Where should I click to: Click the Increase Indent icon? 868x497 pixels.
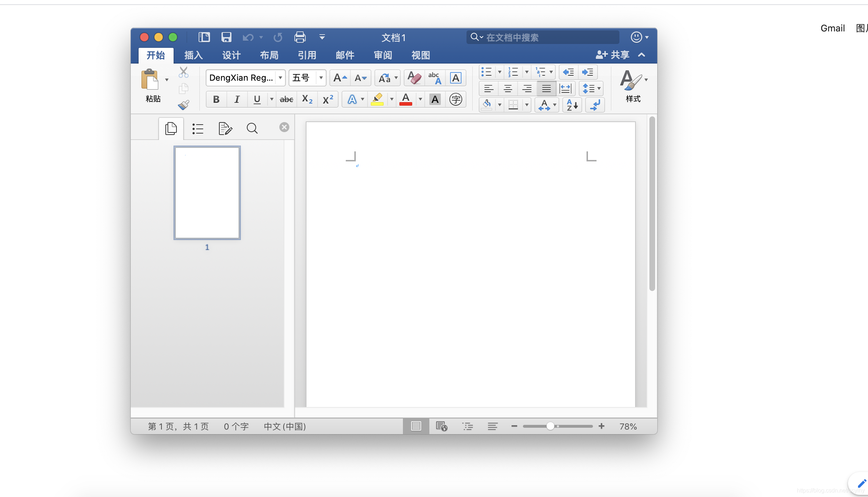[588, 72]
